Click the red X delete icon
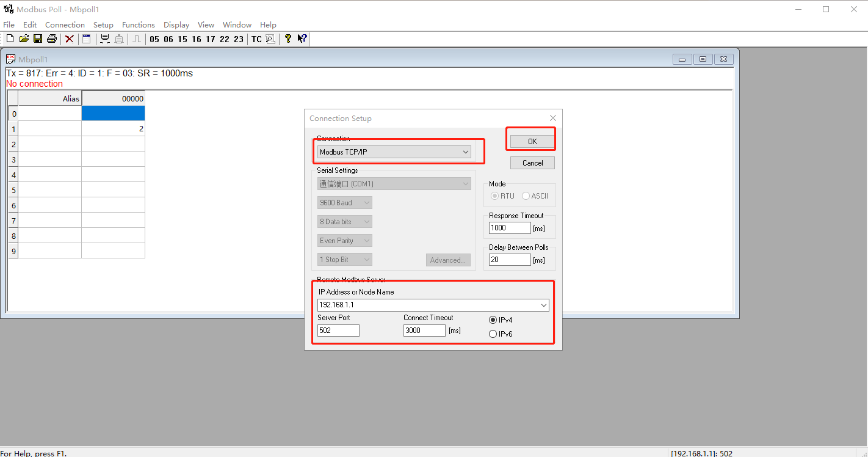 [x=70, y=39]
